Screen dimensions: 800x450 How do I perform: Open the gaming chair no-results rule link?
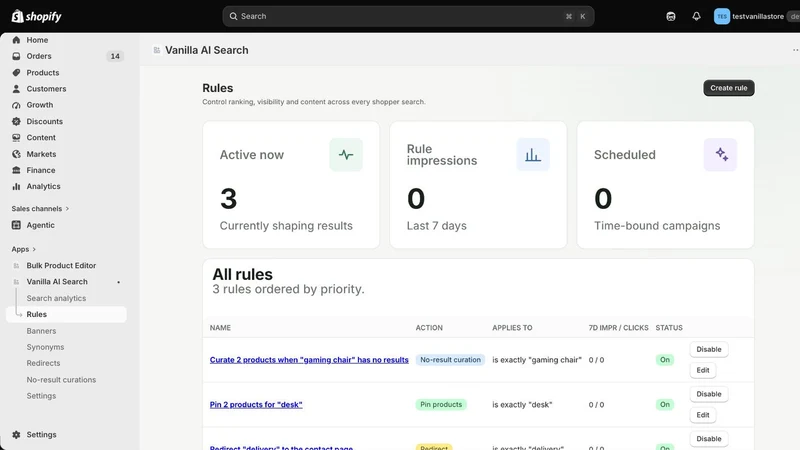309,360
